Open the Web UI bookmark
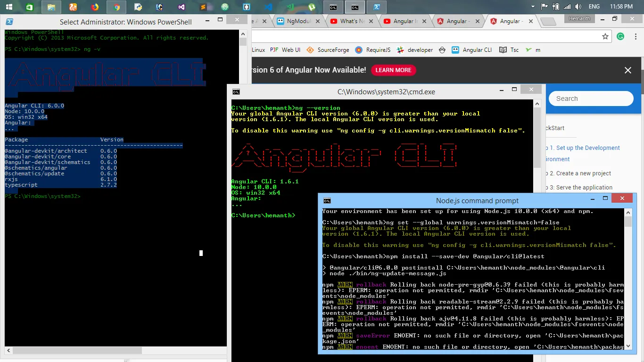This screenshot has height=362, width=644. click(x=286, y=50)
